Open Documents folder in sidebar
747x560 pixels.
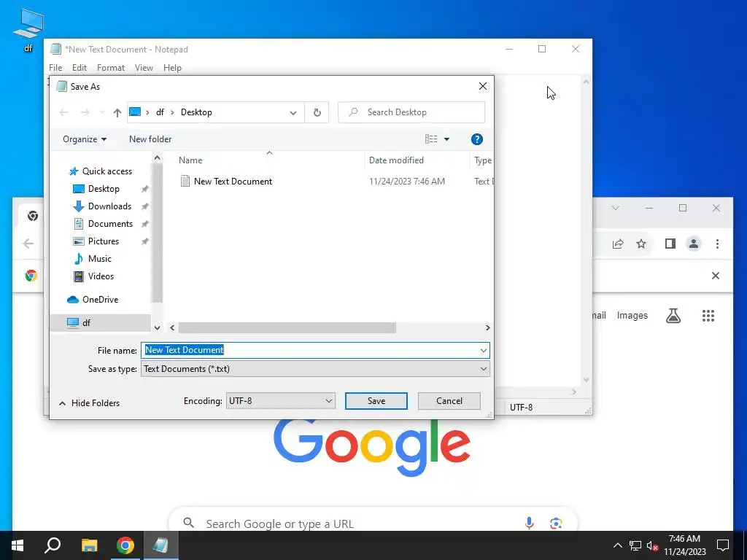click(110, 223)
